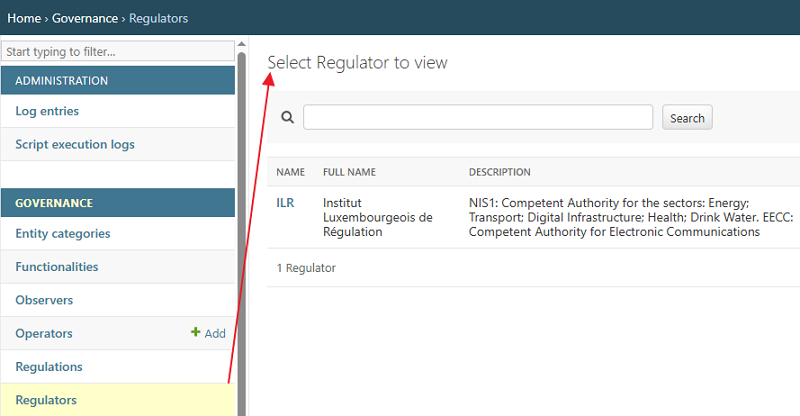Open Governance breadcrumb link
The width and height of the screenshot is (800, 416).
point(85,18)
